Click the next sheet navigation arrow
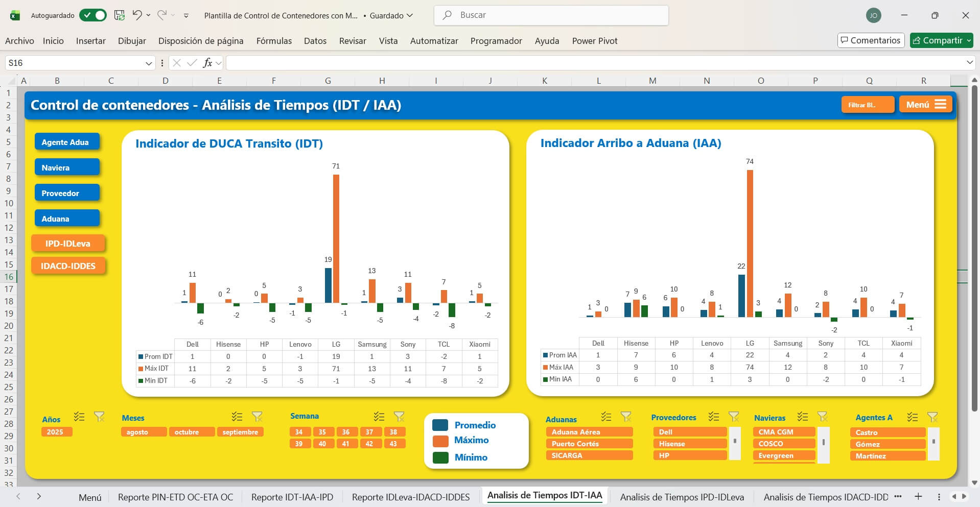Image resolution: width=980 pixels, height=507 pixels. 39,496
